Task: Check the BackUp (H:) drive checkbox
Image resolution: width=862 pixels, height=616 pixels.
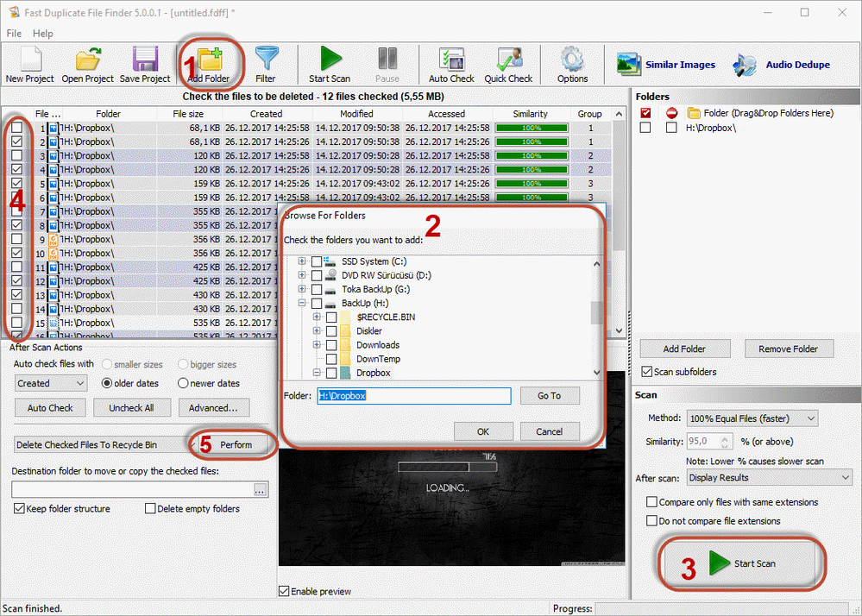Action: pyautogui.click(x=317, y=304)
